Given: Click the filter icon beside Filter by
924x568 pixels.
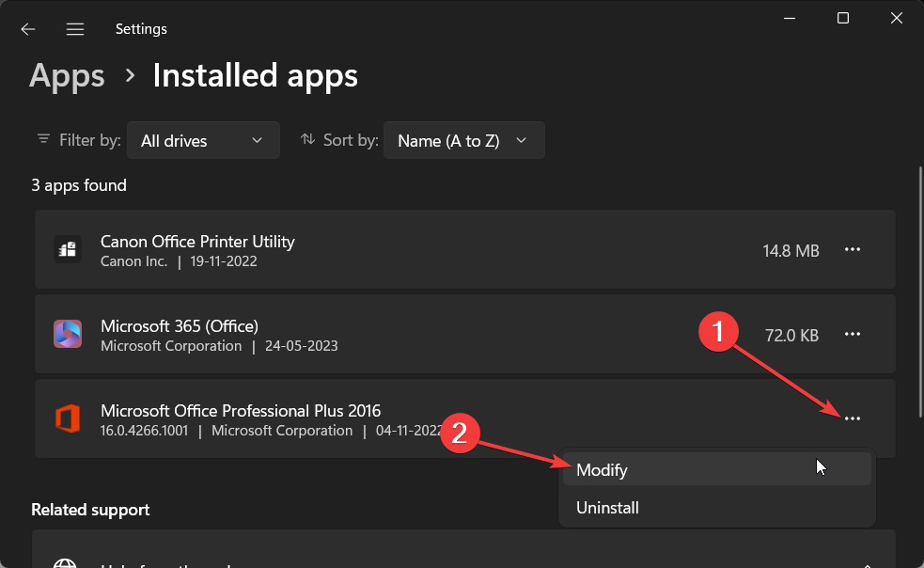Looking at the screenshot, I should pos(43,139).
